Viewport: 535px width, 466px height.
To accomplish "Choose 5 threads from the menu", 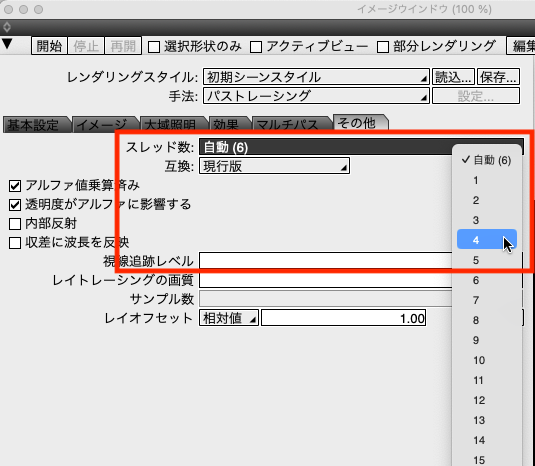I will point(487,260).
